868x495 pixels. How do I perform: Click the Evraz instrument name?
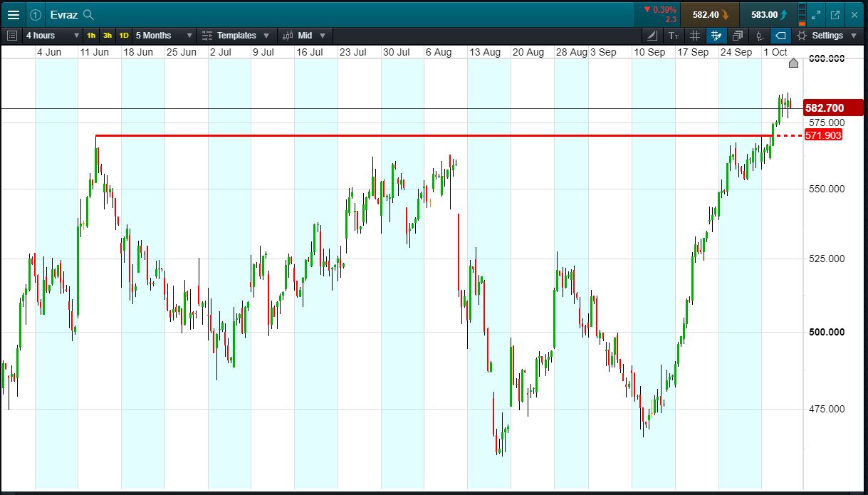click(64, 14)
